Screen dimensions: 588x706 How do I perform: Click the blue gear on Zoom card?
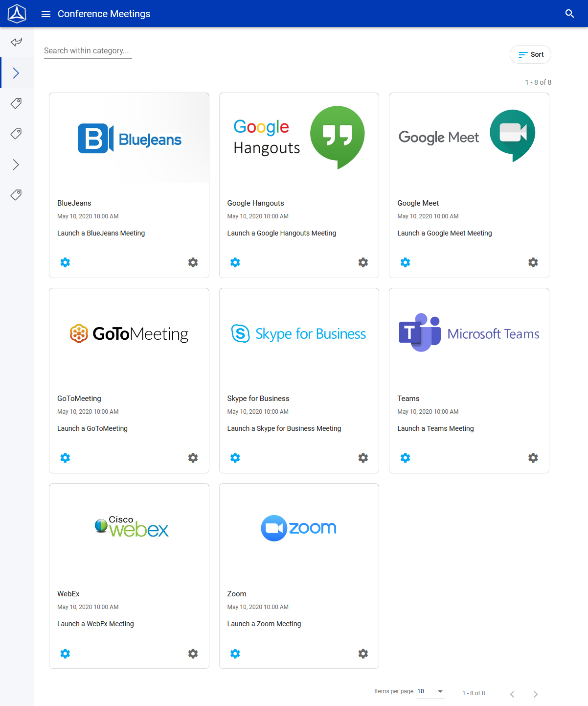pos(235,654)
